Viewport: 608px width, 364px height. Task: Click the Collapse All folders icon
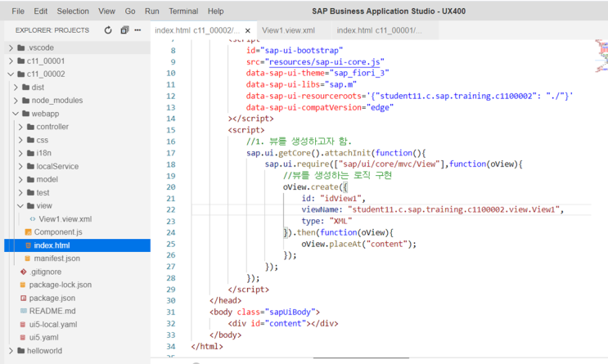point(124,30)
